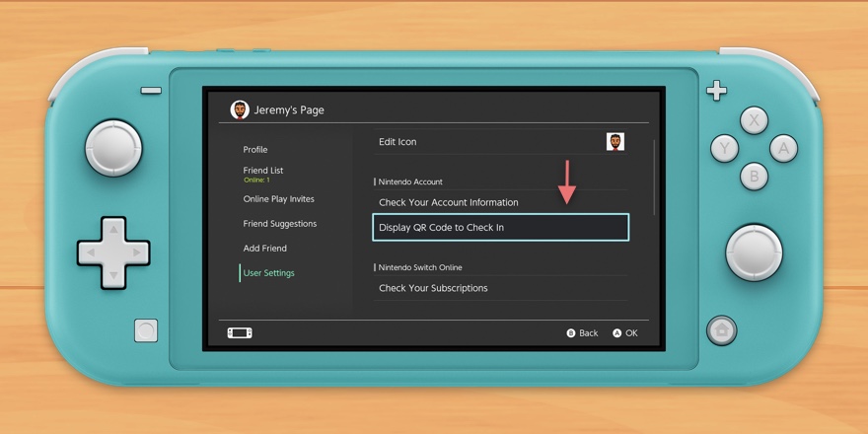The image size is (868, 434).
Task: Select Display QR Code to Check In
Action: pyautogui.click(x=500, y=228)
